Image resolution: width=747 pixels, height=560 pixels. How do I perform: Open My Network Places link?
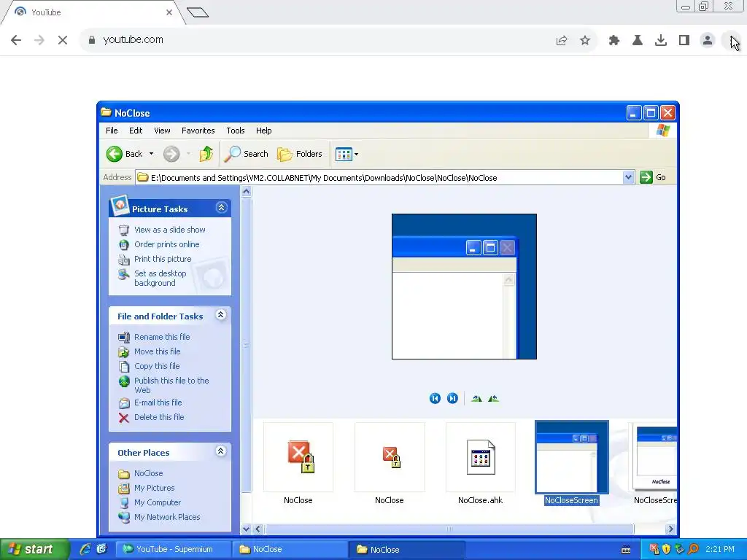click(167, 517)
